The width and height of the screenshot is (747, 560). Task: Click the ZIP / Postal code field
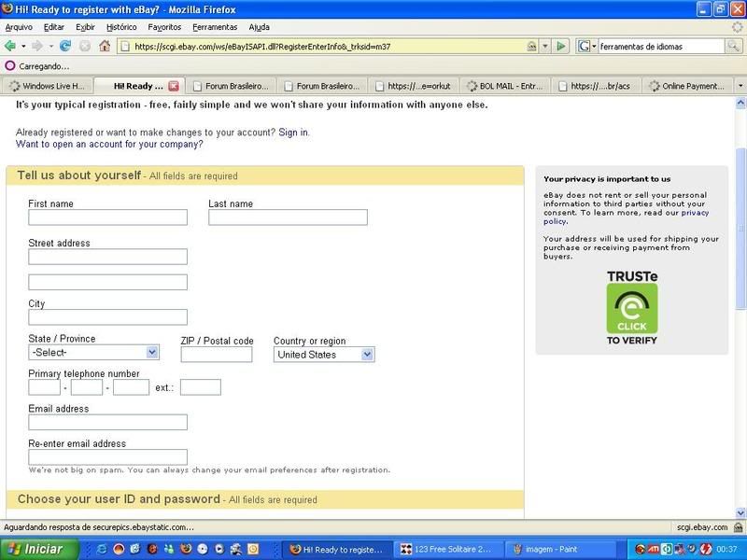(x=217, y=355)
